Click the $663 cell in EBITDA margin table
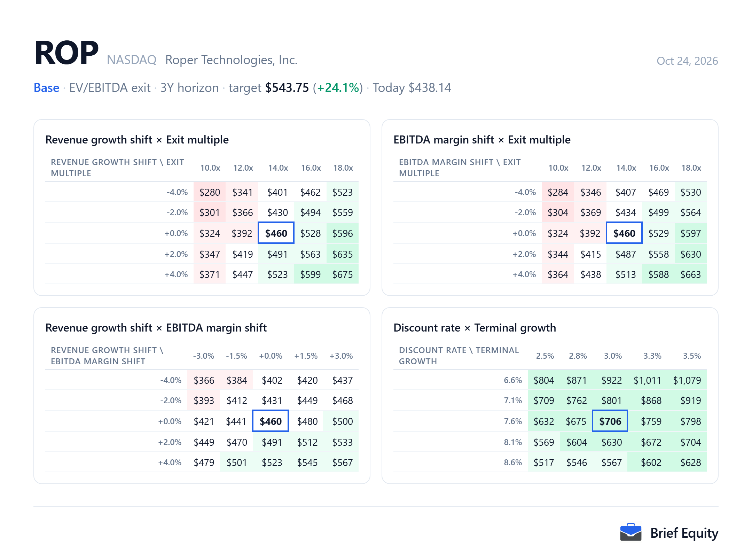The width and height of the screenshot is (752, 560). (x=691, y=274)
